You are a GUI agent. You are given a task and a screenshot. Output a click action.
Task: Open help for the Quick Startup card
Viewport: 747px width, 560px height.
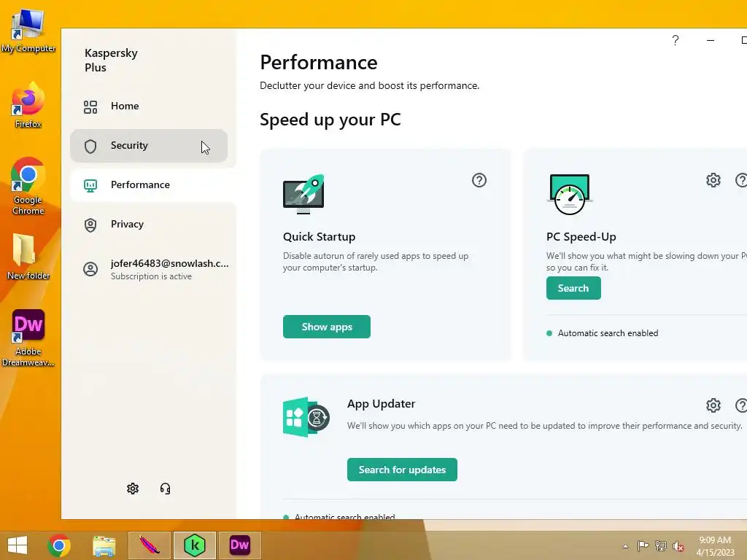pos(479,180)
